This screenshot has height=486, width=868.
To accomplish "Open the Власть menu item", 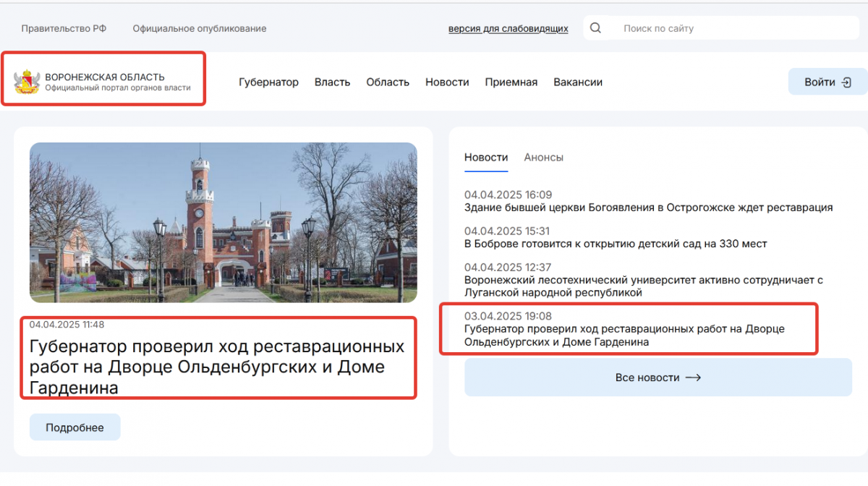I will [x=332, y=82].
